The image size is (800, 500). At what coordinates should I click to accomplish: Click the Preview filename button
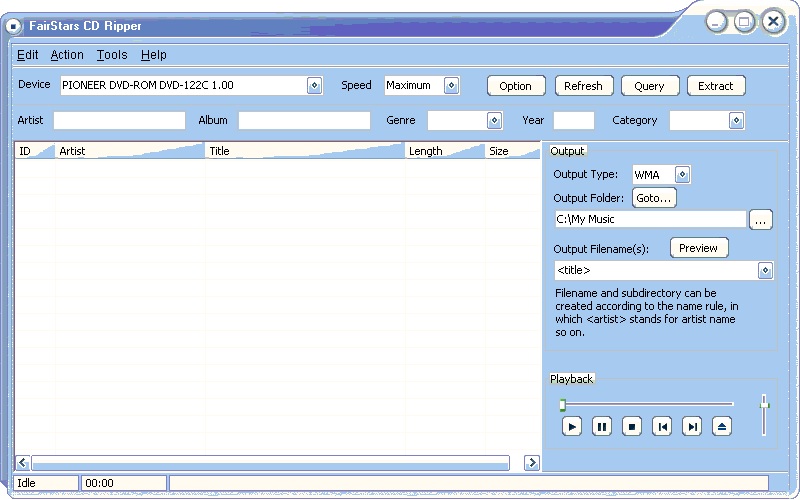[x=699, y=248]
